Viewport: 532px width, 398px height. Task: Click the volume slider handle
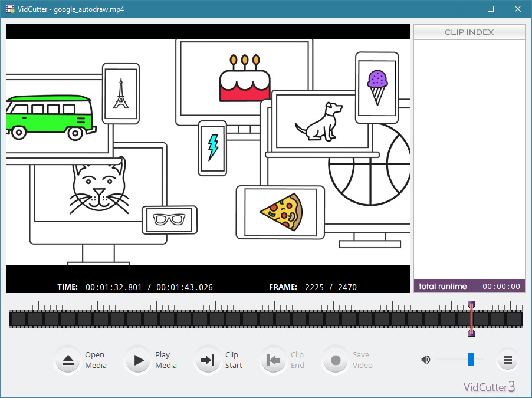tap(471, 359)
